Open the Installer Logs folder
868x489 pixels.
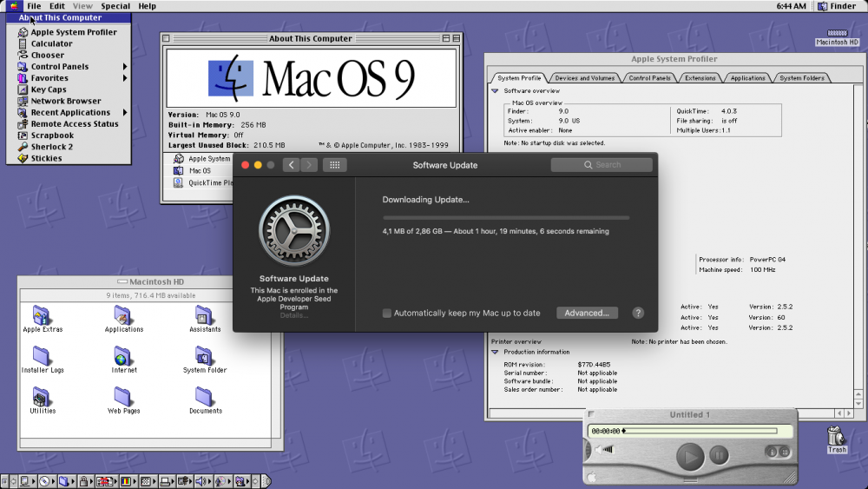click(x=42, y=360)
